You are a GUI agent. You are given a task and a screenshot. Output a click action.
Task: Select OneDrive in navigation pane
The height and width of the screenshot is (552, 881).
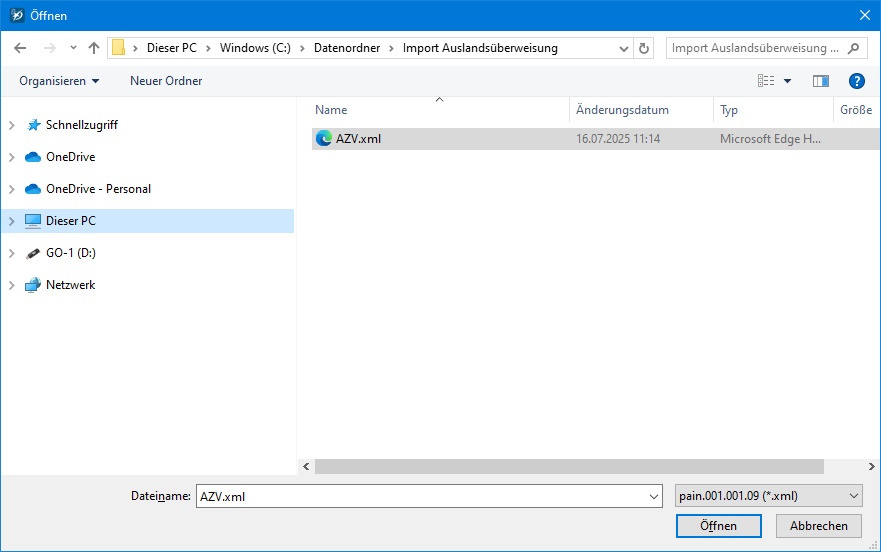coord(70,157)
